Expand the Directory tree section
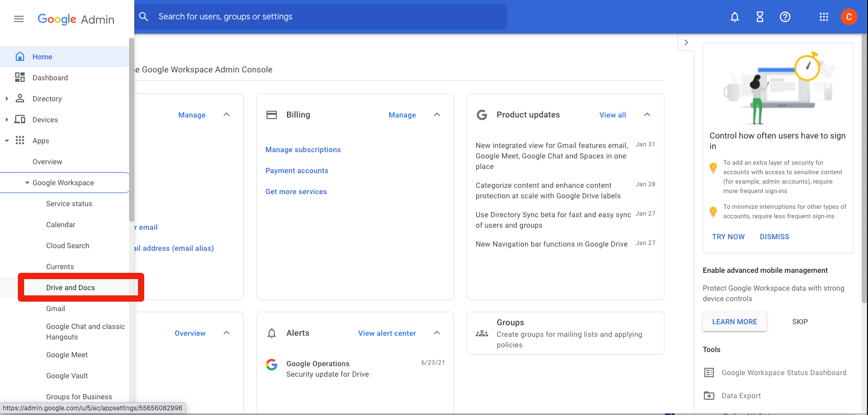868x415 pixels. click(6, 99)
